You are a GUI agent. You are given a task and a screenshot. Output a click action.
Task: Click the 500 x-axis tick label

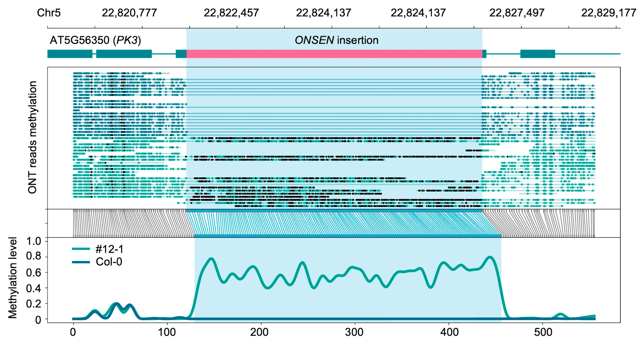[x=543, y=332]
